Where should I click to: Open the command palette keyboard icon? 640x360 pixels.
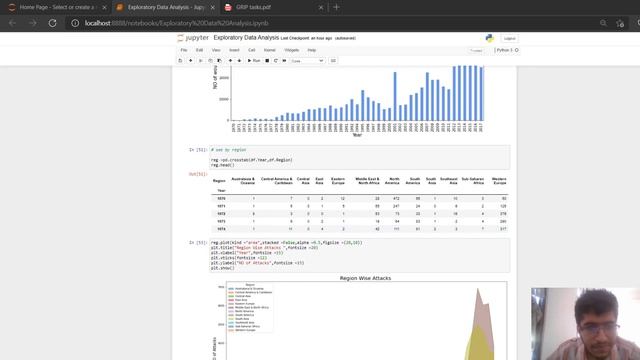333,60
